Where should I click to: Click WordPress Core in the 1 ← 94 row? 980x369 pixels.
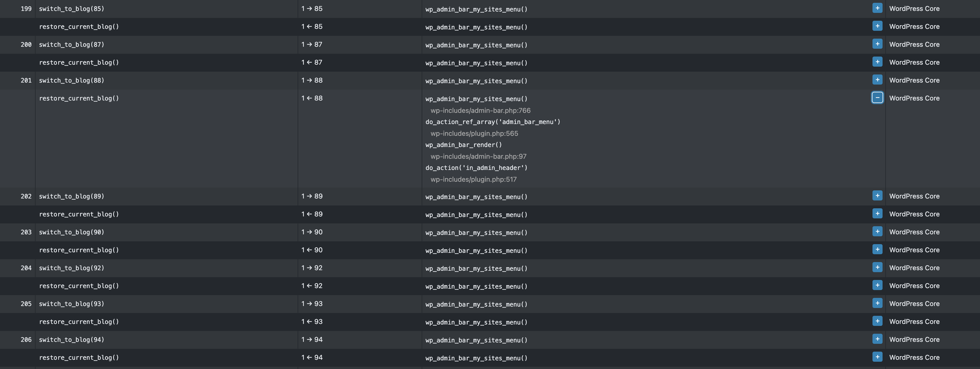(x=914, y=357)
